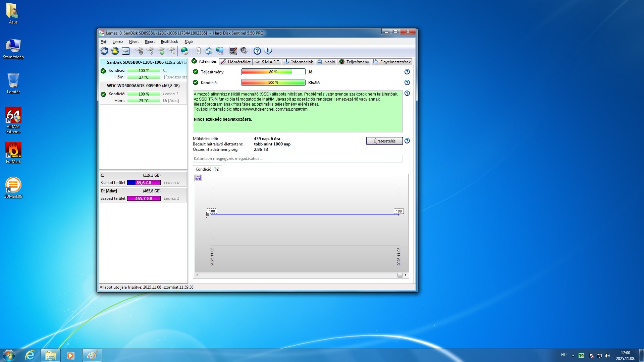The width and height of the screenshot is (644, 362).
Task: Open the report document toolbar icon
Action: tap(198, 51)
